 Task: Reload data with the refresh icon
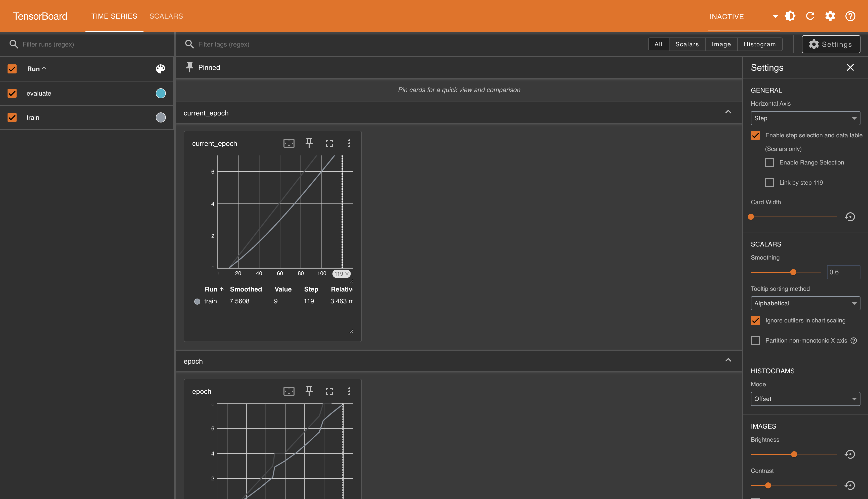tap(810, 16)
